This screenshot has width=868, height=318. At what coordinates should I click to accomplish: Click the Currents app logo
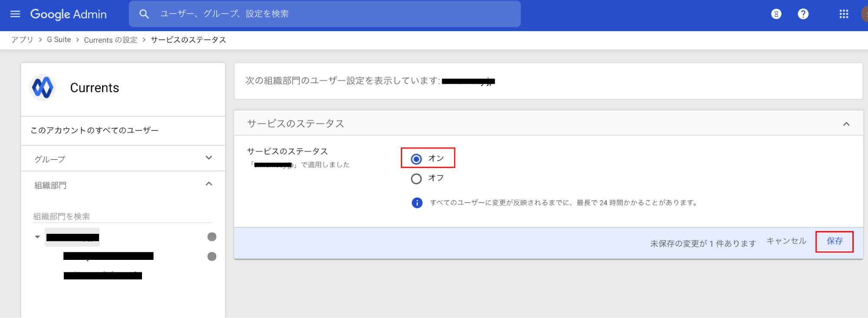coord(43,88)
